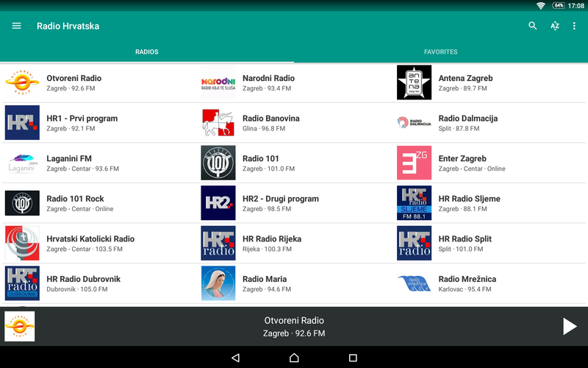Tap the Android home navigation button
Viewport: 588px width, 368px height.
point(294,358)
